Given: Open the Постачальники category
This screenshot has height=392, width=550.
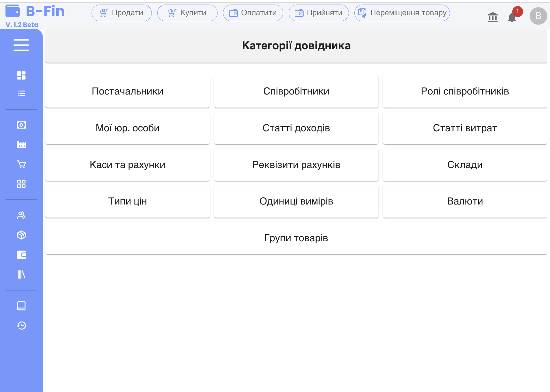Looking at the screenshot, I should point(127,91).
